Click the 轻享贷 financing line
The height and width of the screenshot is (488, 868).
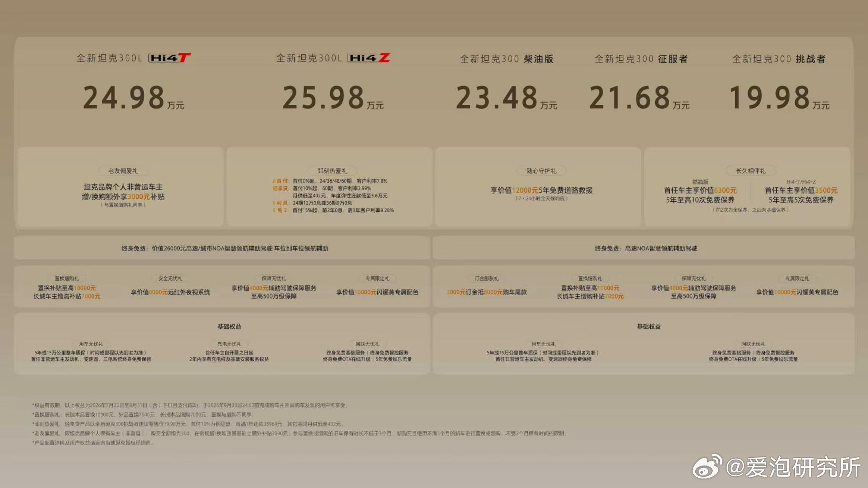(x=322, y=188)
